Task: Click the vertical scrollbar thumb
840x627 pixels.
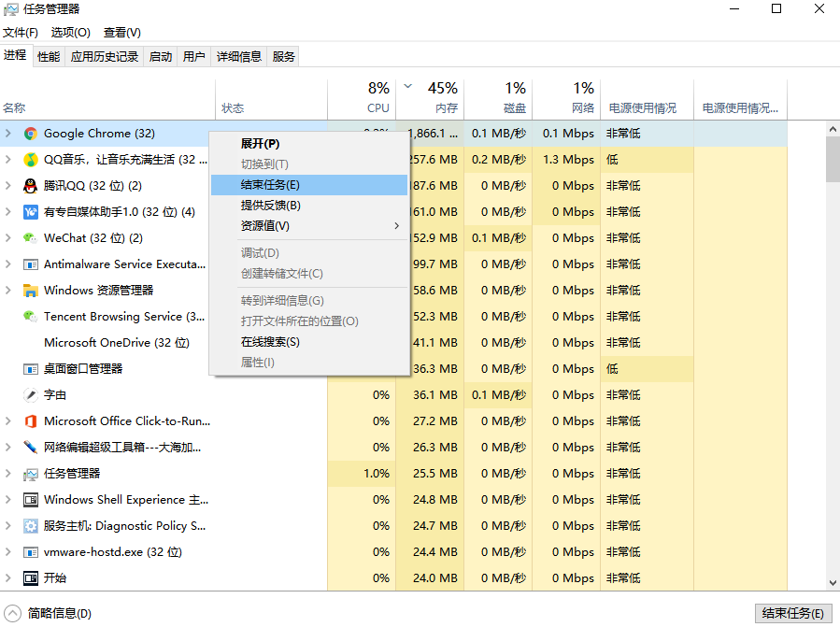Action: coord(833,160)
